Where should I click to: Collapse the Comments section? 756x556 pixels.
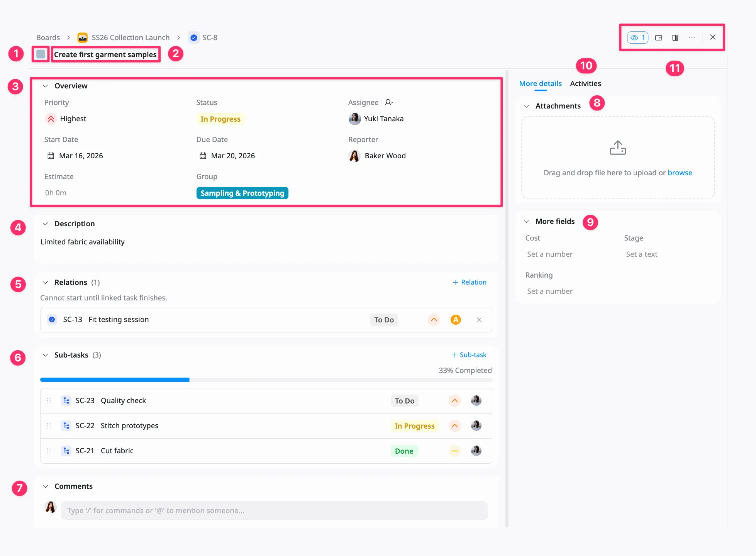pyautogui.click(x=45, y=486)
